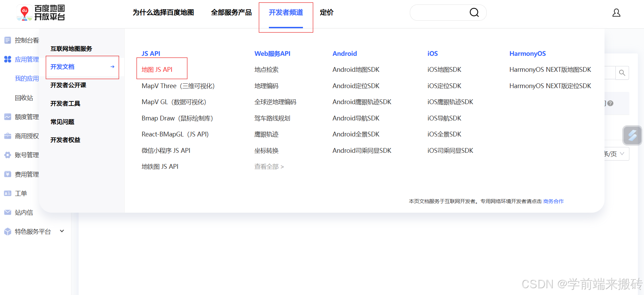Click the JS API column heading

[151, 53]
